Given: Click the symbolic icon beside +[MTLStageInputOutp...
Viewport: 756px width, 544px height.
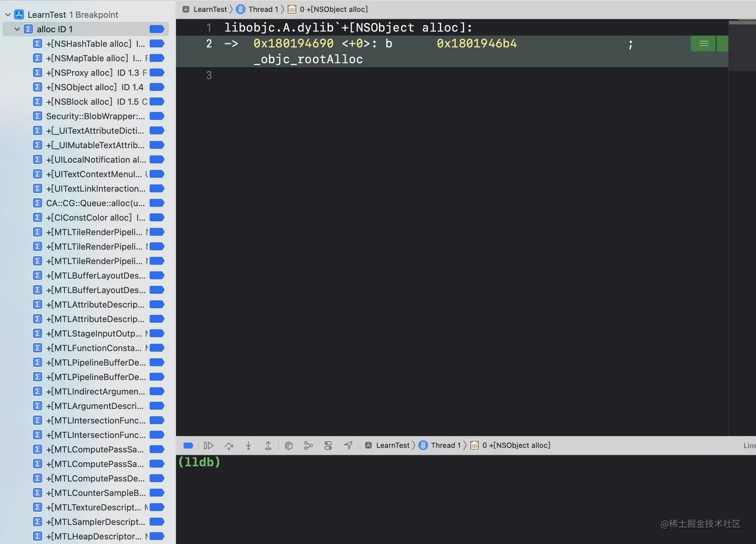Looking at the screenshot, I should click(x=37, y=333).
